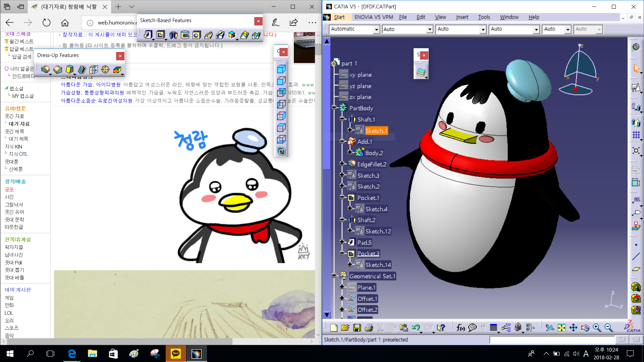Open the dropdown arrow under the Pad icon
The width and height of the screenshot is (644, 362).
(x=153, y=40)
